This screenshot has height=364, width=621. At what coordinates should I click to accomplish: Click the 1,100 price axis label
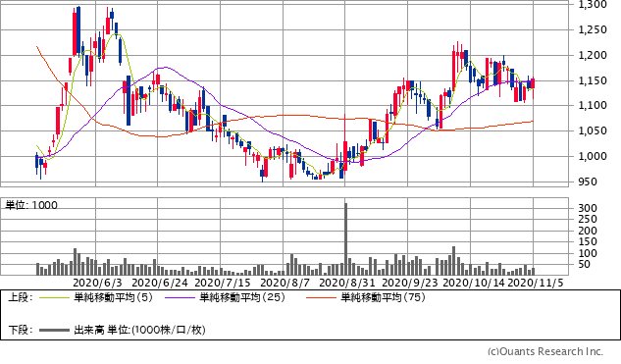[x=593, y=105]
